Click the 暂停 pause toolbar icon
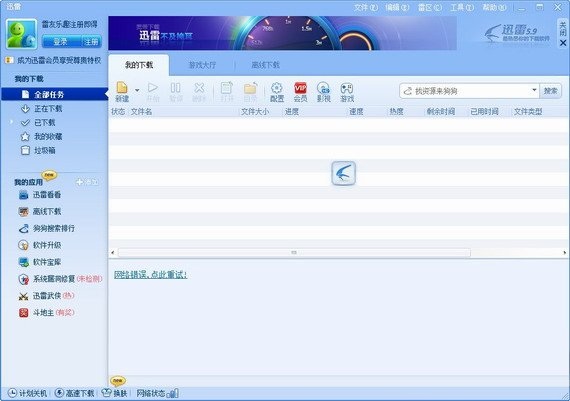The width and height of the screenshot is (570, 401). point(176,92)
